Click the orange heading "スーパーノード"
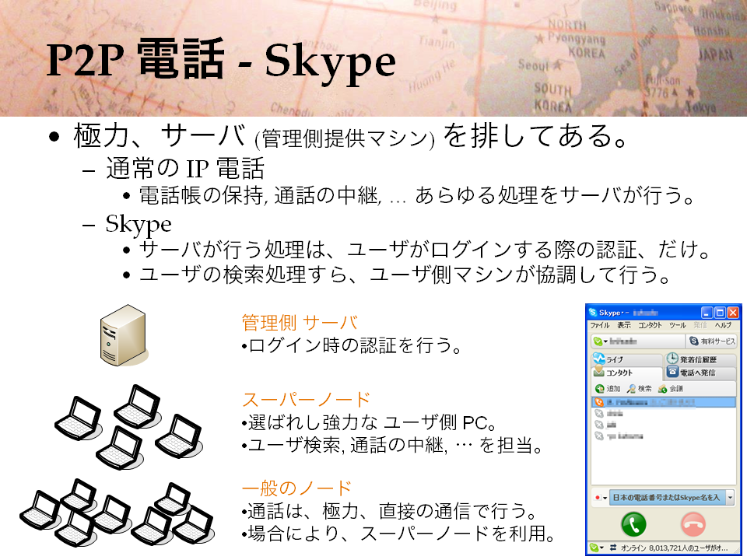 (307, 400)
